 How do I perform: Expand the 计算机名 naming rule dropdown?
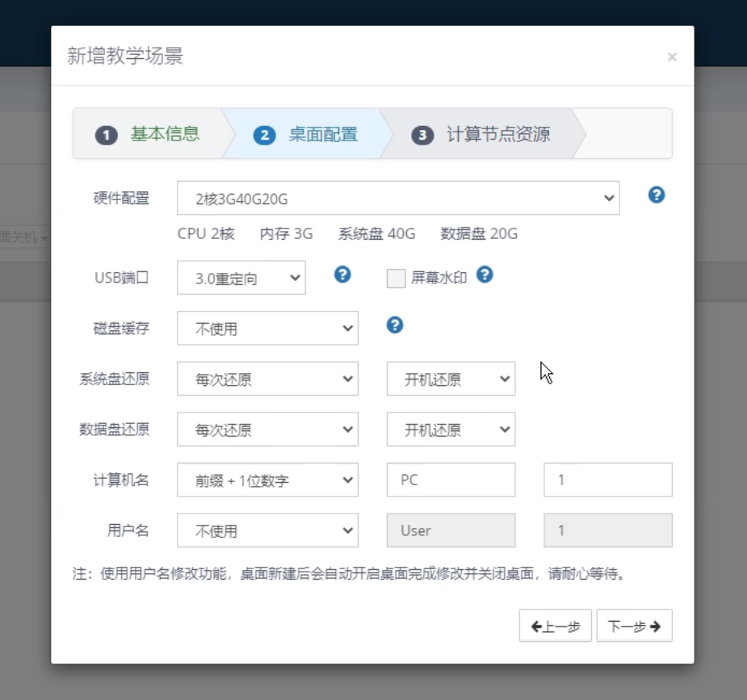(267, 480)
